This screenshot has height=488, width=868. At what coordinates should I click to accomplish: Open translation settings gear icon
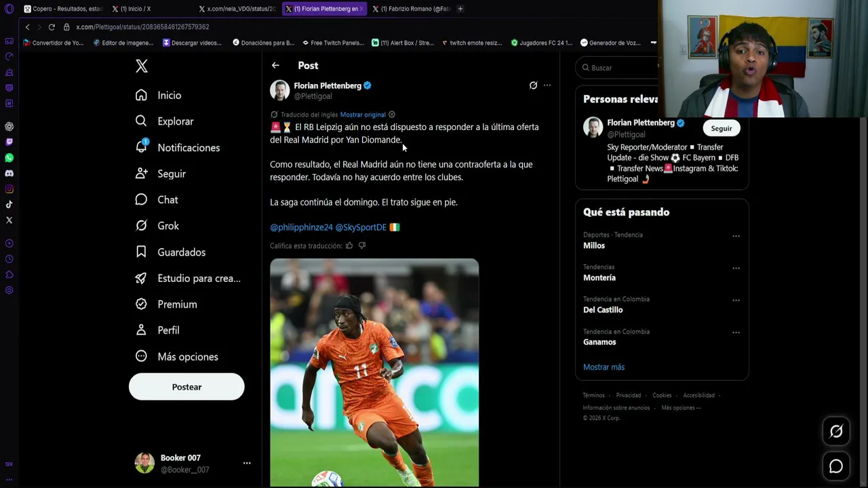click(392, 115)
